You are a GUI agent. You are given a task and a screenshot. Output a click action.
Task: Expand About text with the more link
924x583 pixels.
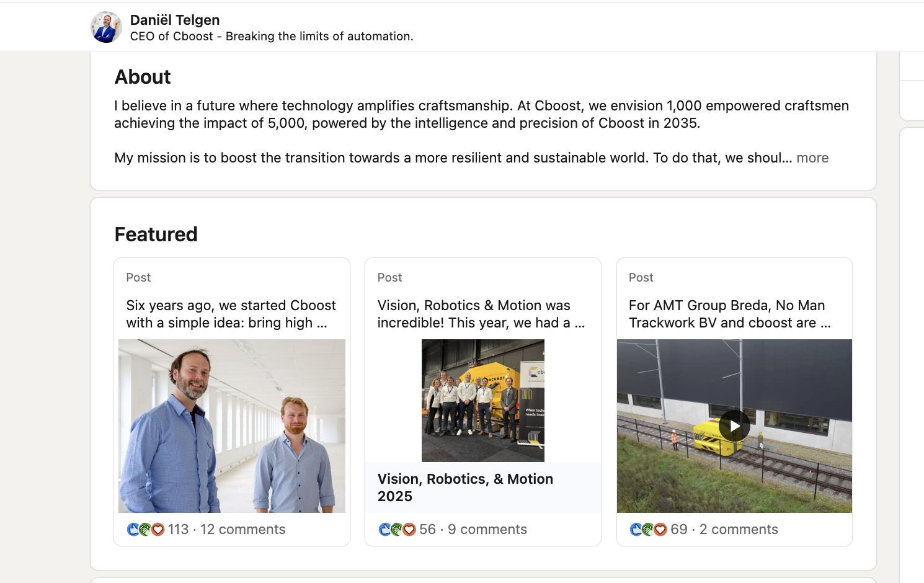pos(812,158)
